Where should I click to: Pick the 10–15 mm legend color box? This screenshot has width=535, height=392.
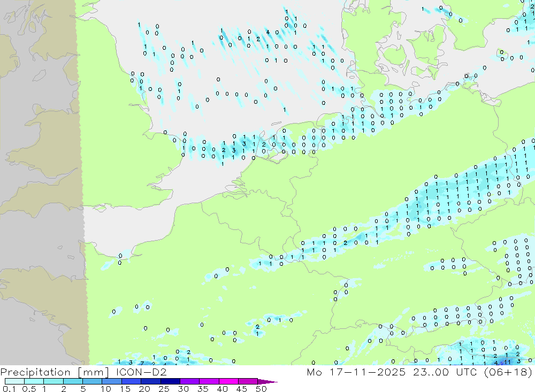coord(112,381)
